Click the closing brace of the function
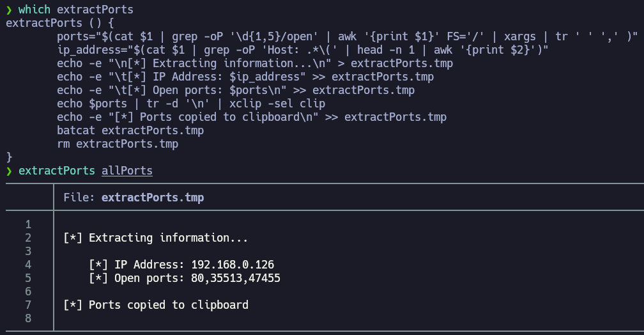 tap(9, 157)
